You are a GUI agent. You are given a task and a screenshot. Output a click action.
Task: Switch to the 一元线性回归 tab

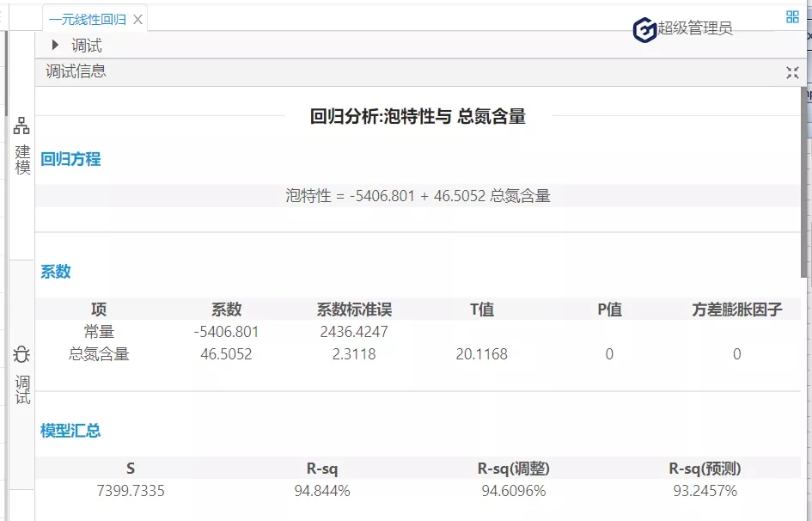(x=87, y=19)
